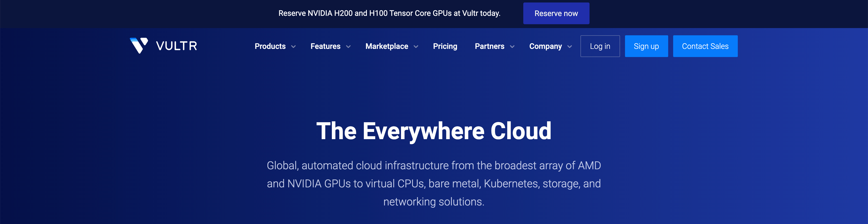Screen dimensions: 868x224
Task: Go to the Pricing page
Action: pos(445,46)
